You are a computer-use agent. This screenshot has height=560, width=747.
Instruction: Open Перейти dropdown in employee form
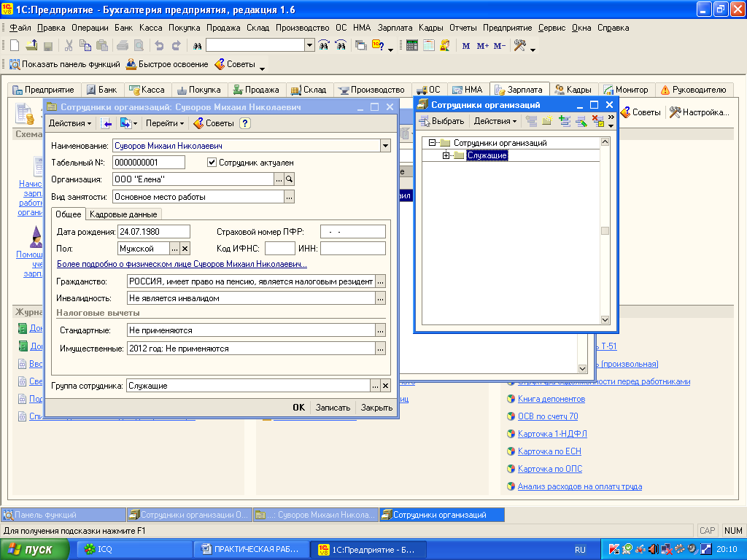(x=165, y=123)
